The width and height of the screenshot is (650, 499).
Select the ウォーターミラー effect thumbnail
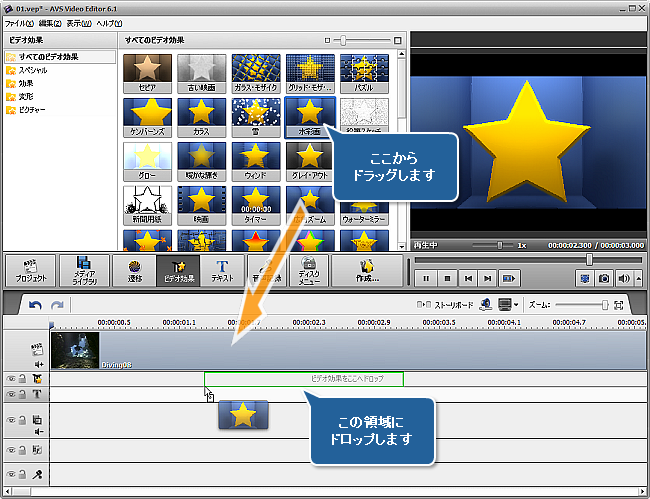pyautogui.click(x=364, y=213)
